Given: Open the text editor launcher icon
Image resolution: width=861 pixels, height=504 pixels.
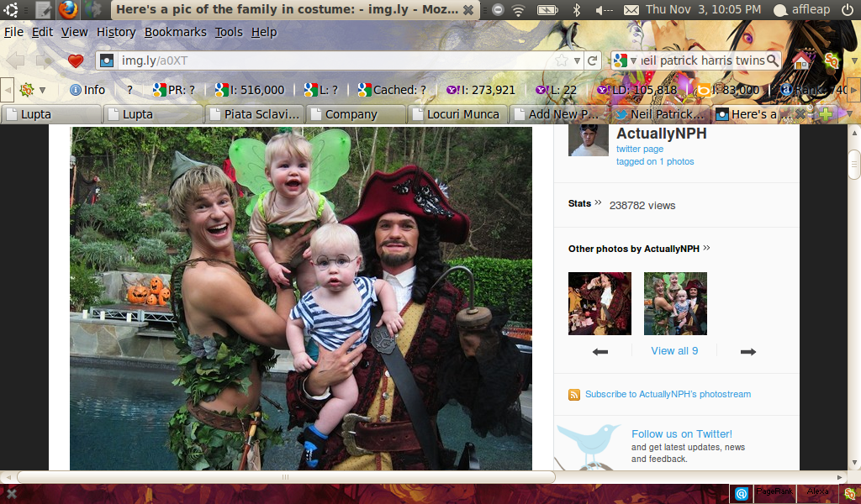Looking at the screenshot, I should pyautogui.click(x=44, y=10).
